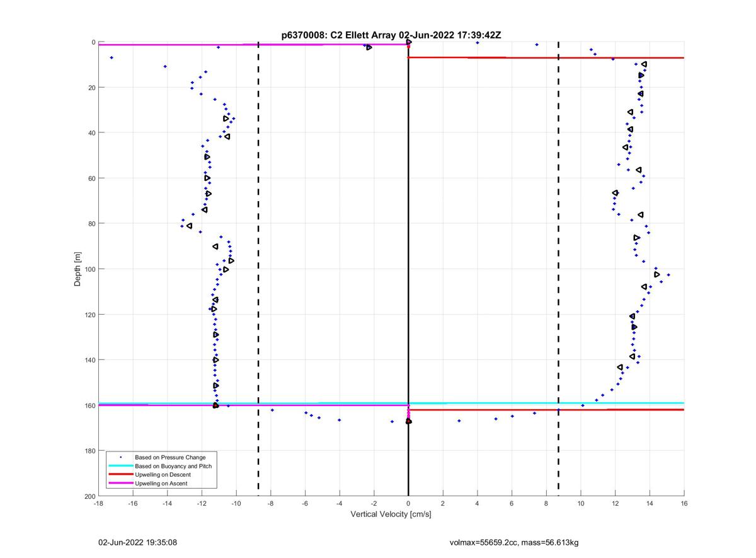
Task: Click x-axis tick label '16'
Action: click(684, 504)
